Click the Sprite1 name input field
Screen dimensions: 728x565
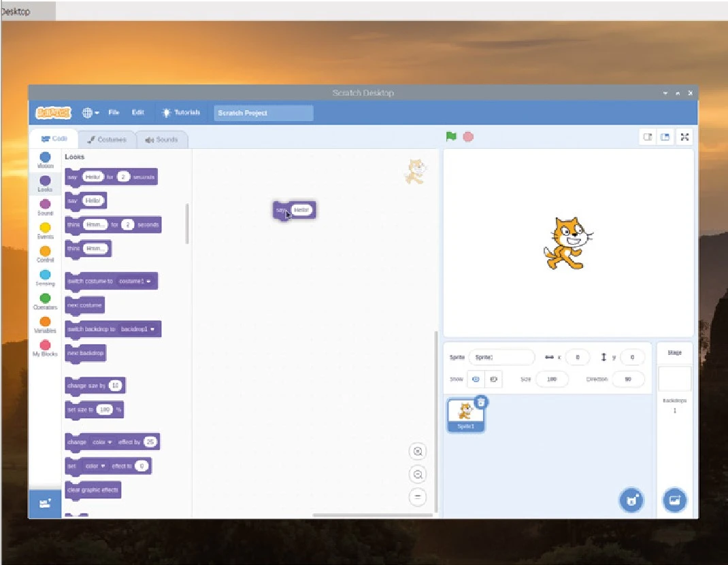[x=501, y=356]
